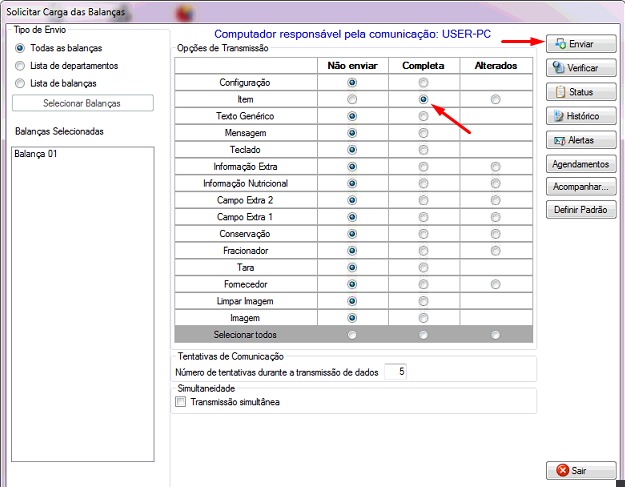
Task: Set Teclado to Completa
Action: [423, 150]
